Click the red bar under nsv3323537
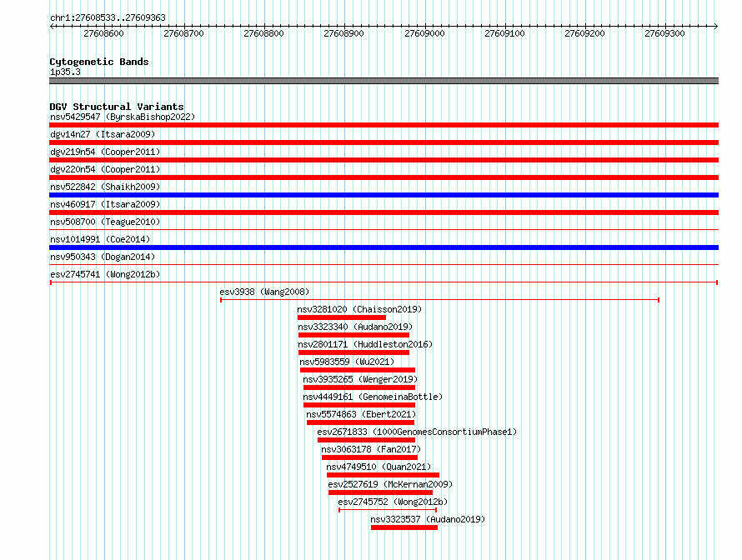This screenshot has height=560, width=742. [404, 527]
